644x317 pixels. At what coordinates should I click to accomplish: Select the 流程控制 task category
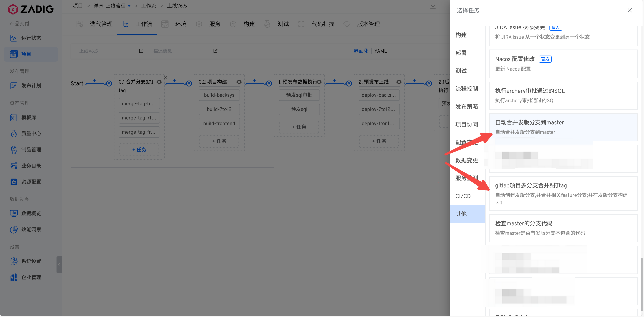[x=467, y=89]
